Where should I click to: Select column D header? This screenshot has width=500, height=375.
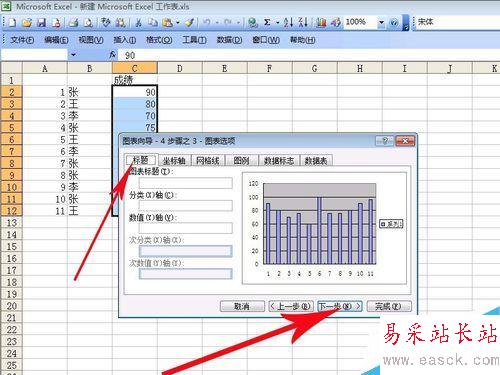[180, 68]
